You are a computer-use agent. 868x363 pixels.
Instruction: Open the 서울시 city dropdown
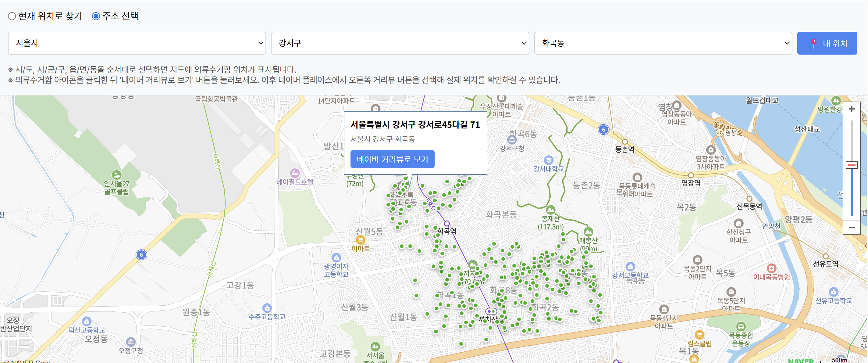137,43
